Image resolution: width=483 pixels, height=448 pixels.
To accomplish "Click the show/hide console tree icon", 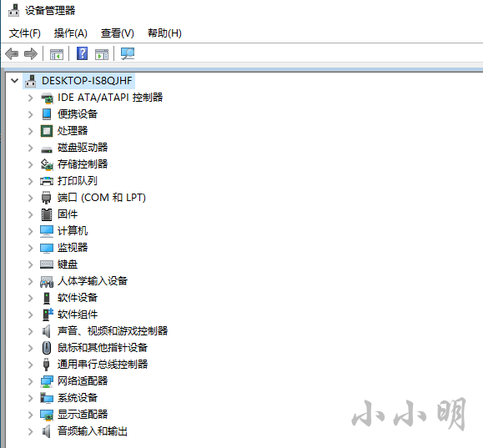I will tap(57, 54).
